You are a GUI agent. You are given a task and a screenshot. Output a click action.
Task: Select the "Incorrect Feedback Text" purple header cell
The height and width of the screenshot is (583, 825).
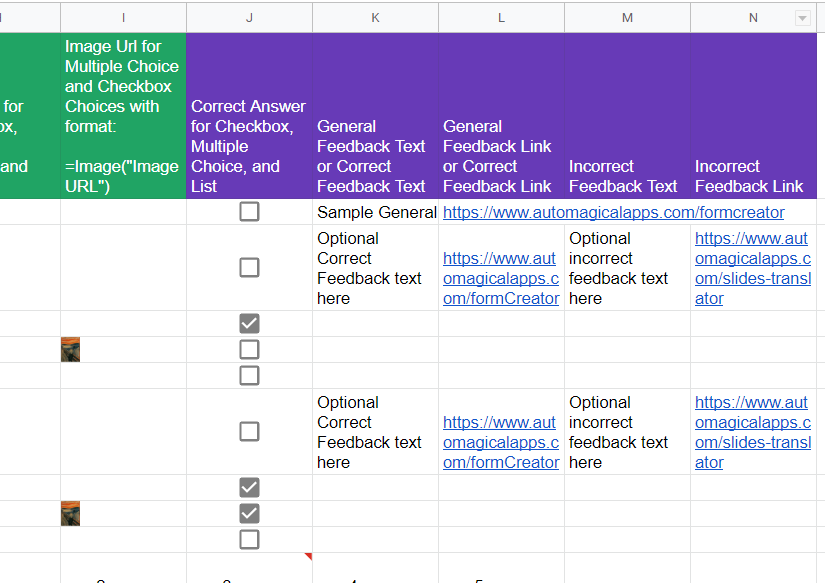tap(623, 176)
